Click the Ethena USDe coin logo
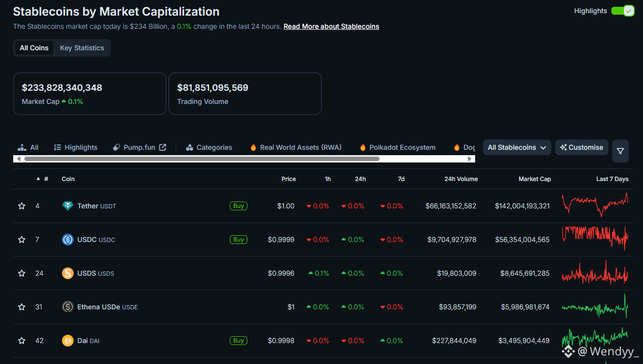The width and height of the screenshot is (643, 364). click(68, 307)
